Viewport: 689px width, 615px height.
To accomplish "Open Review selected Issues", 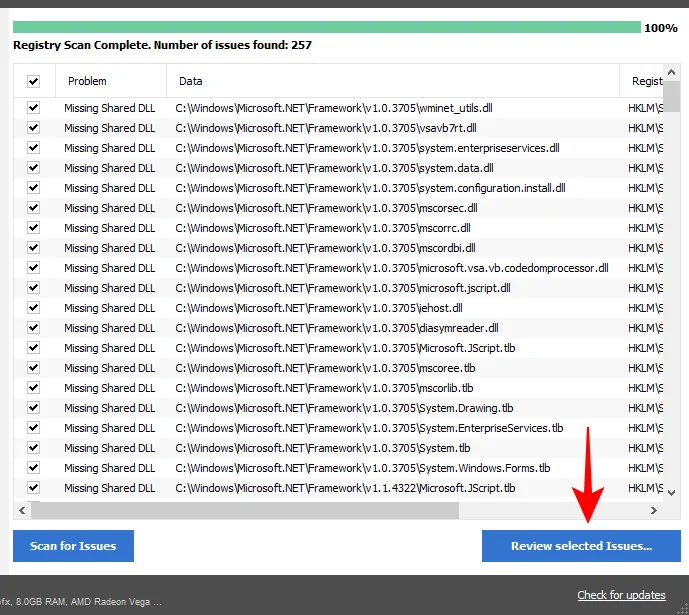I will tap(581, 546).
